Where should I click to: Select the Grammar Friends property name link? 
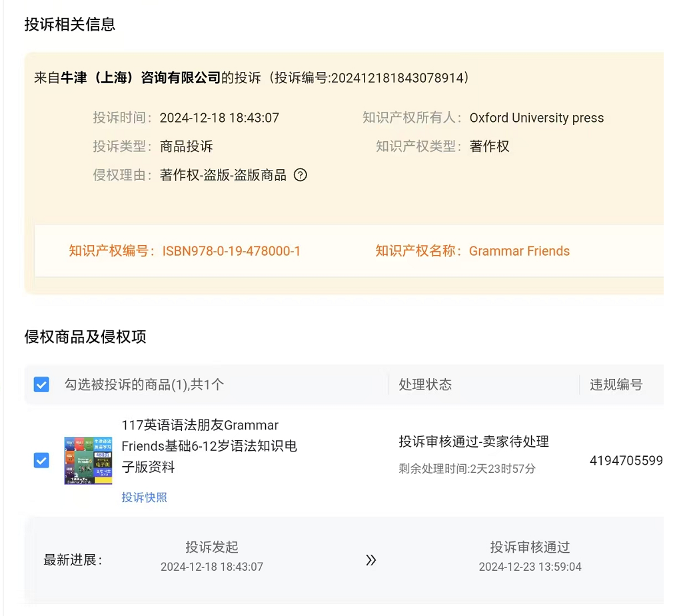pos(520,251)
